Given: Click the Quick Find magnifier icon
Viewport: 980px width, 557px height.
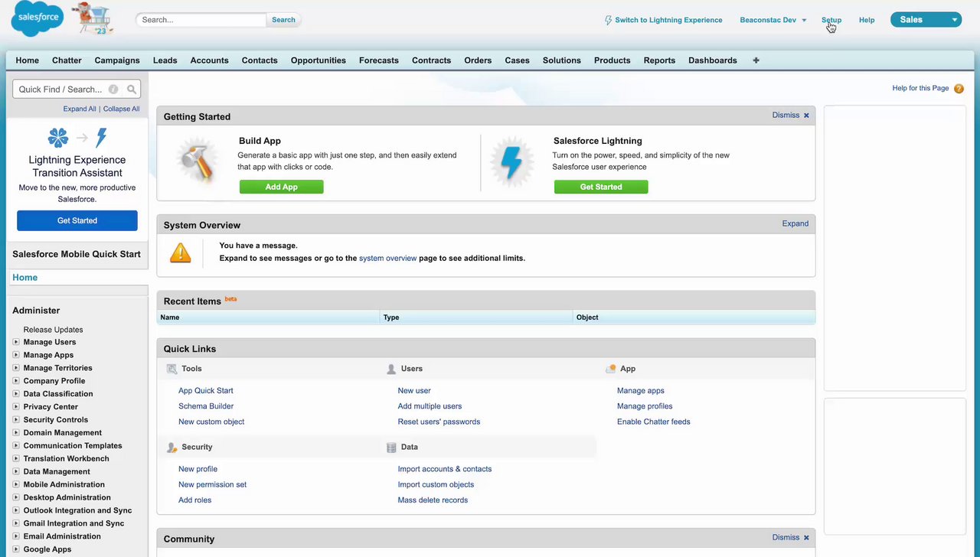Looking at the screenshot, I should [x=132, y=90].
